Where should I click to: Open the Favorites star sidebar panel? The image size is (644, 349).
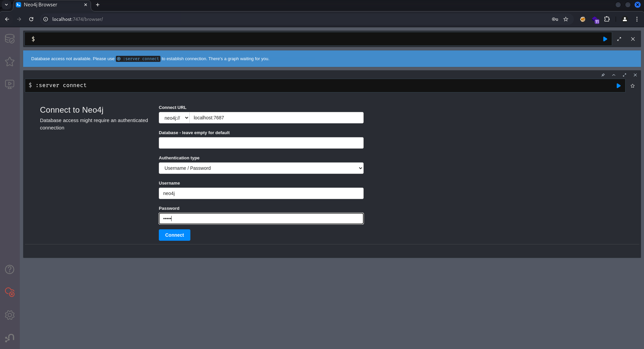10,62
